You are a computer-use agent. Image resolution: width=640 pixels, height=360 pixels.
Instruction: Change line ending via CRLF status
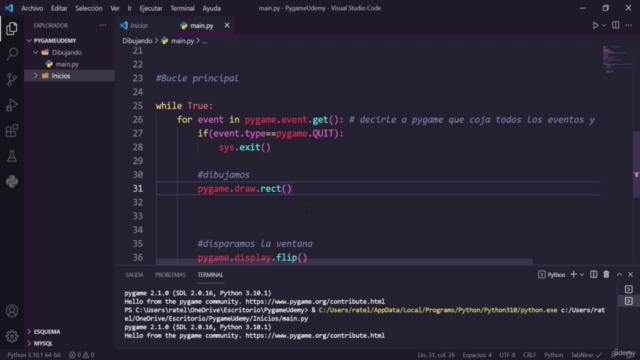pos(529,355)
